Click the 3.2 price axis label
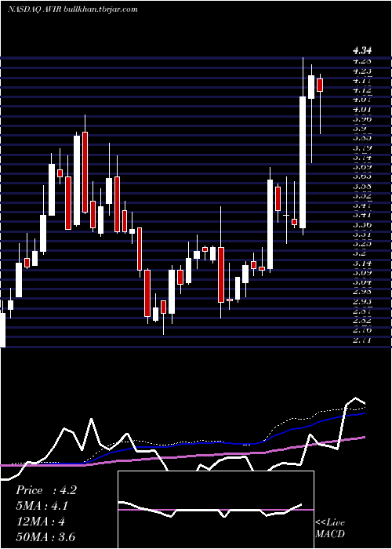 click(x=359, y=253)
